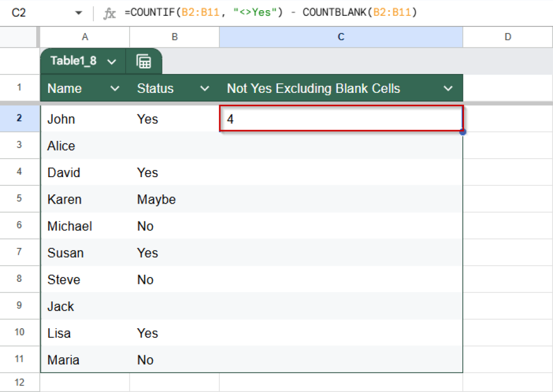
Task: Click the Table1_8 name label
Action: [x=74, y=61]
